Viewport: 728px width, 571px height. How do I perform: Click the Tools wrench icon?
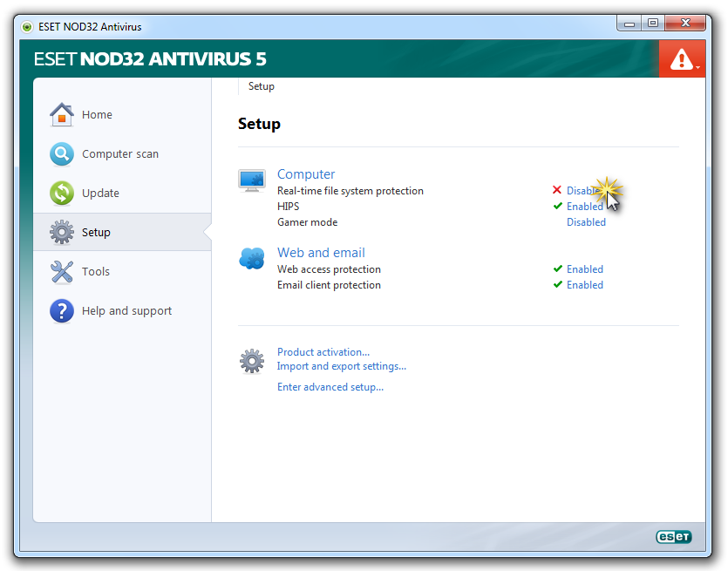pyautogui.click(x=62, y=272)
